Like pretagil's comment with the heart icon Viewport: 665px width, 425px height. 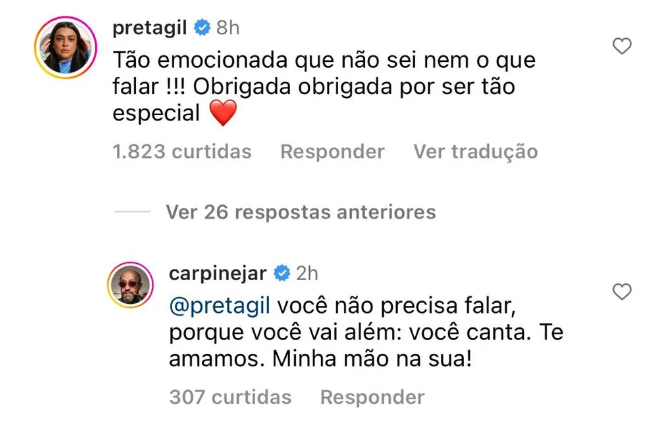pyautogui.click(x=622, y=46)
